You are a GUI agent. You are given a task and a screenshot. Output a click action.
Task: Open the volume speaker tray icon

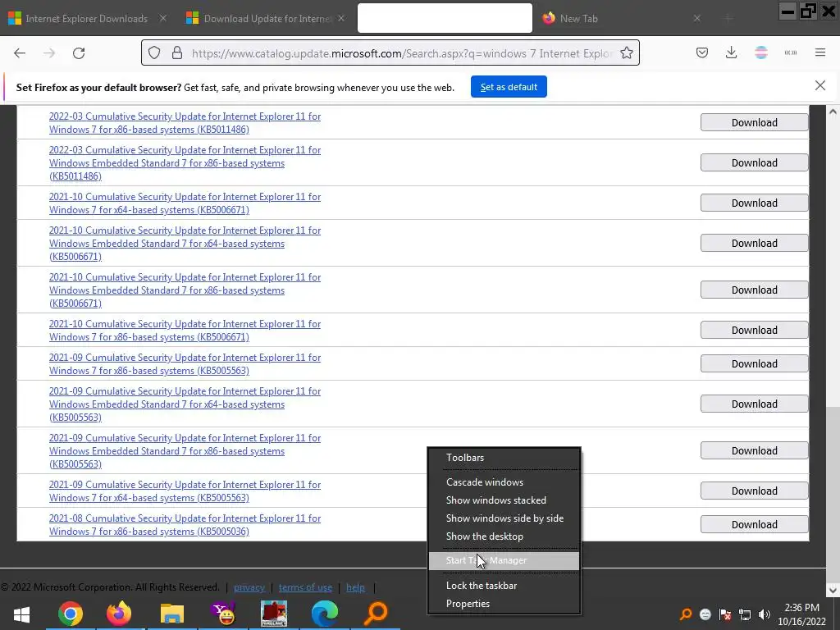click(765, 614)
